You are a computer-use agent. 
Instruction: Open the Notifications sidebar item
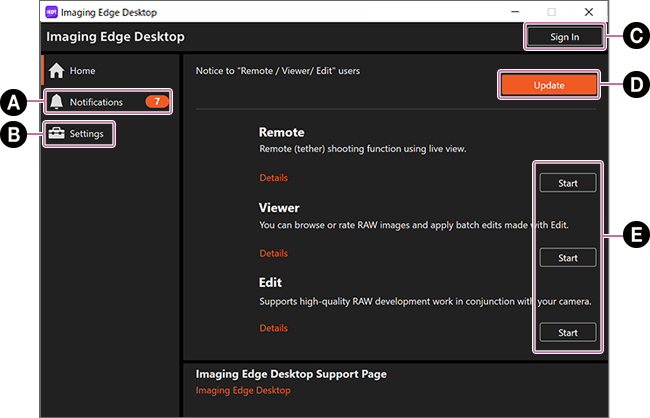click(x=108, y=102)
